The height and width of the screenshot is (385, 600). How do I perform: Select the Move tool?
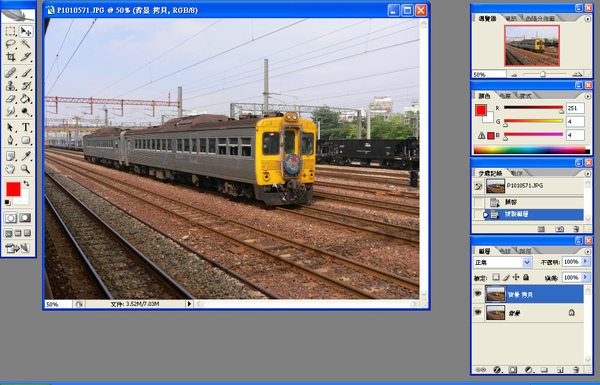coord(26,31)
